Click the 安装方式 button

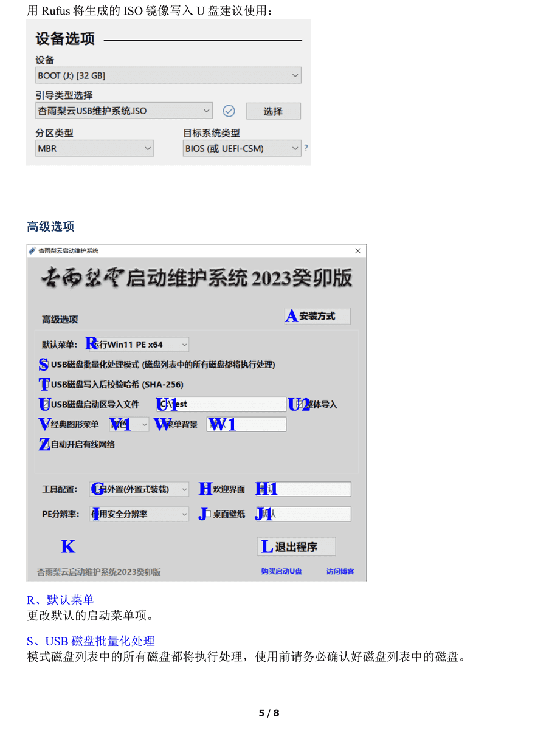317,316
